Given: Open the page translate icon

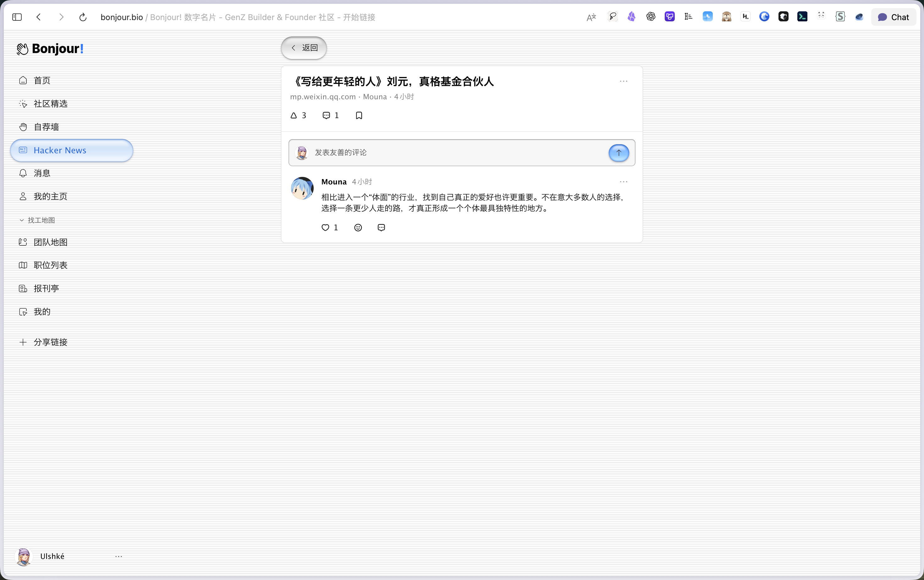Looking at the screenshot, I should (591, 17).
